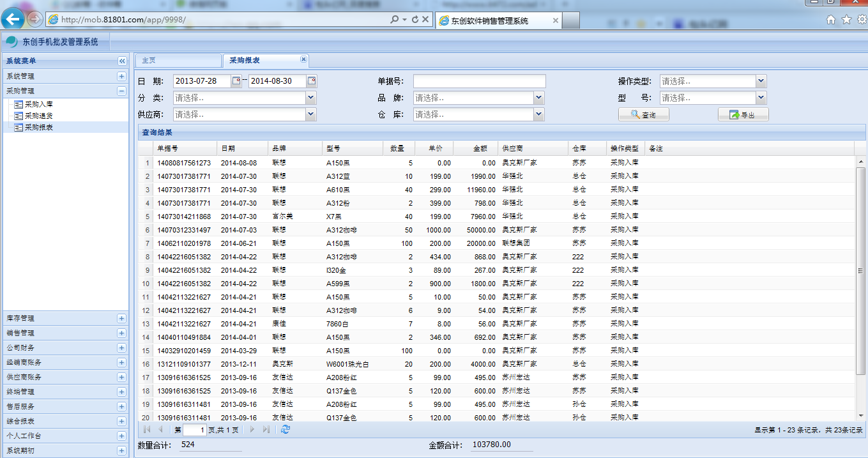Refresh the query results grid
This screenshot has height=458, width=868.
tap(286, 430)
